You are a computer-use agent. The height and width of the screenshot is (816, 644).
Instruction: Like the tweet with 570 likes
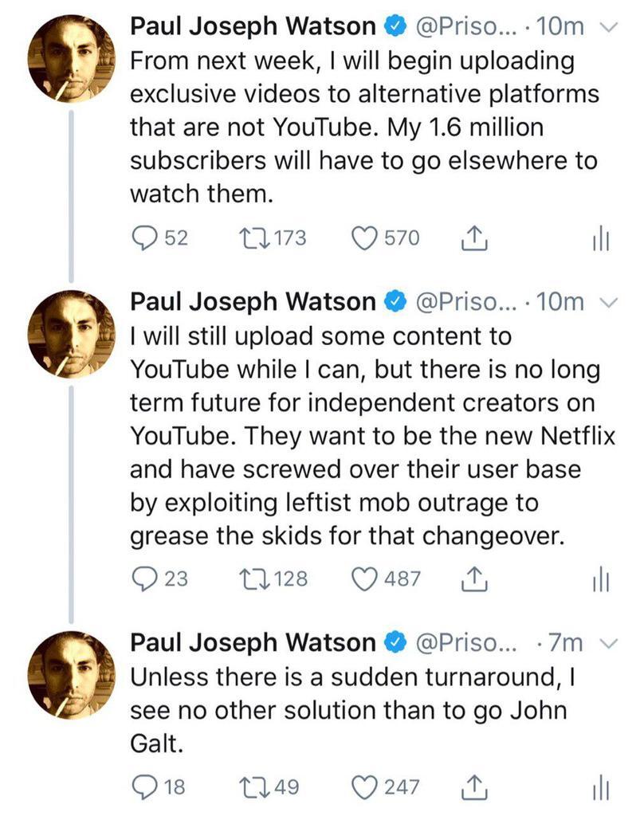[365, 237]
